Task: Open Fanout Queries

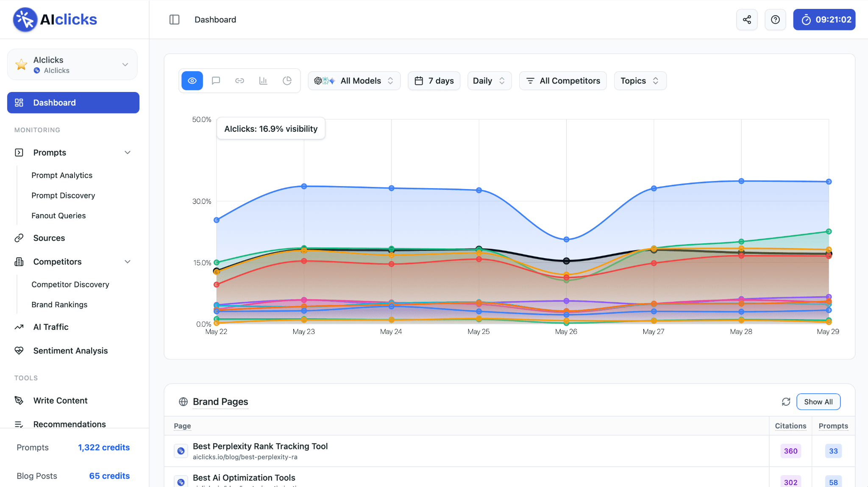Action: (x=58, y=215)
